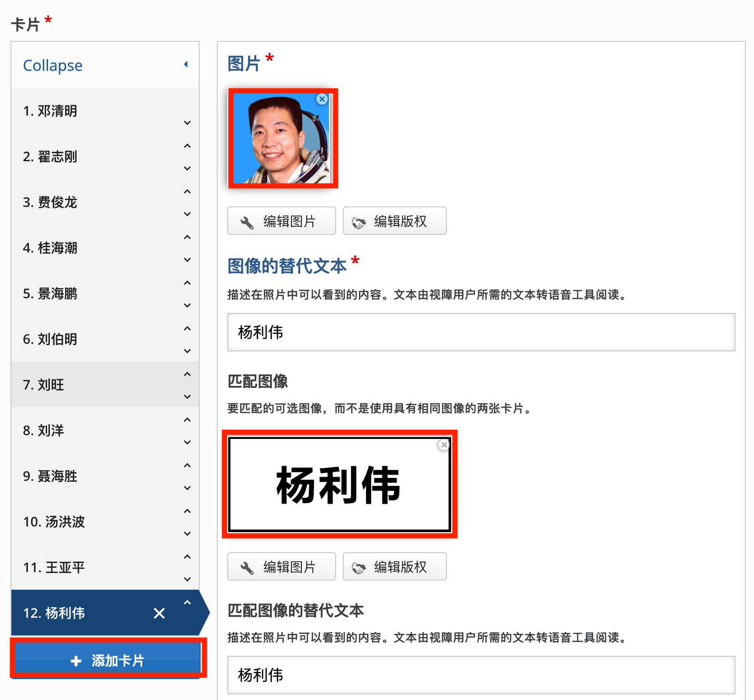Move card 12 杨利伟 up with arrow
The image size is (754, 700).
[187, 603]
